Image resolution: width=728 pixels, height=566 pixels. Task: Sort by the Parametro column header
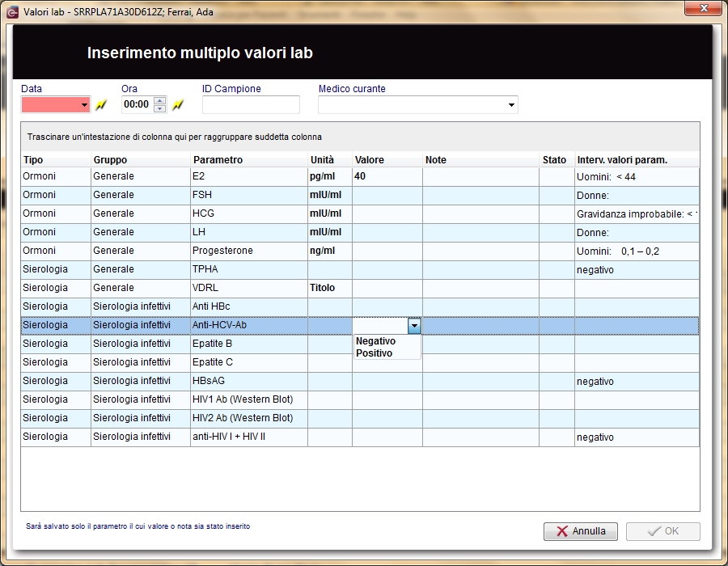(249, 159)
